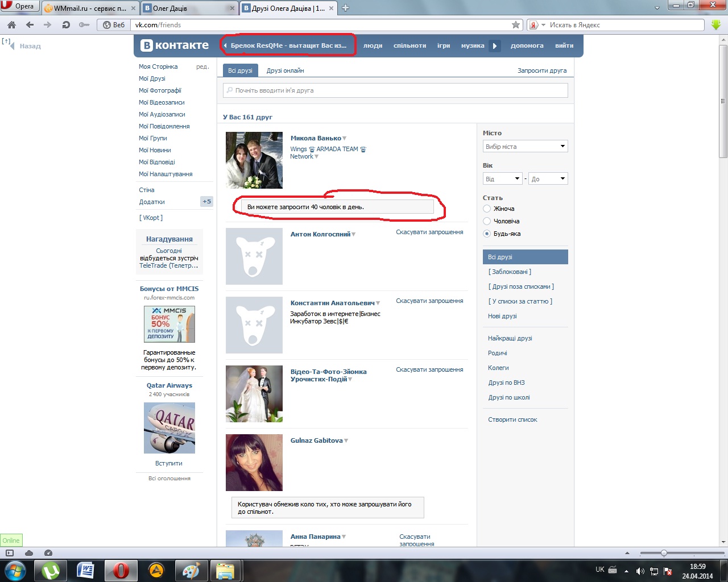Image resolution: width=728 pixels, height=582 pixels.
Task: Open Windows Explorer from the taskbar
Action: 226,571
